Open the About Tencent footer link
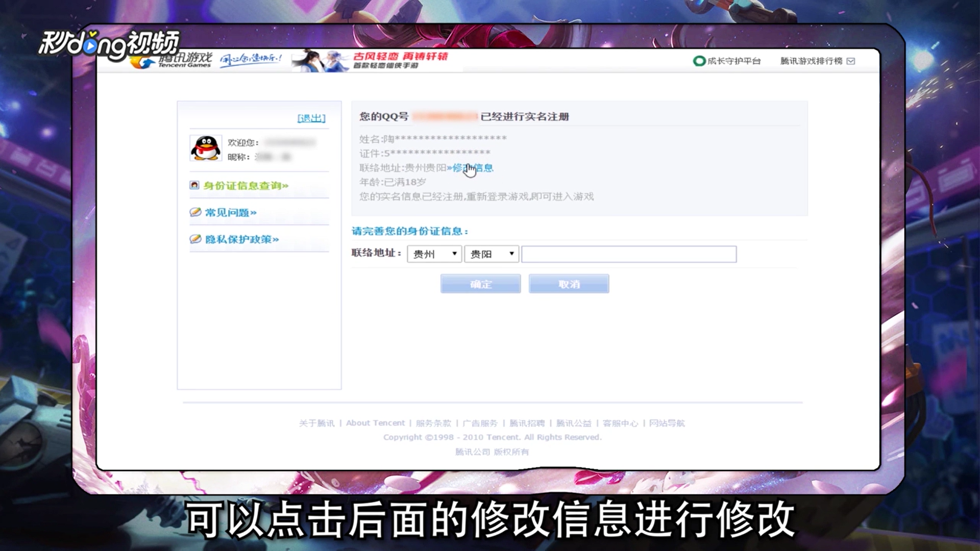The height and width of the screenshot is (551, 980). point(375,423)
